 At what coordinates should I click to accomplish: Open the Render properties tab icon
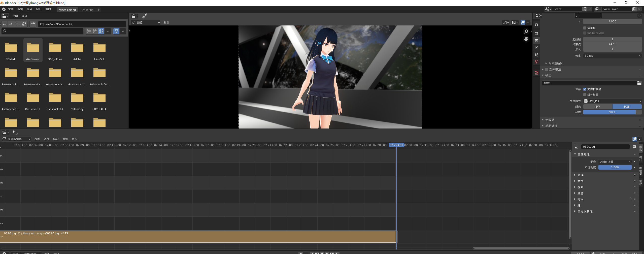point(536,33)
